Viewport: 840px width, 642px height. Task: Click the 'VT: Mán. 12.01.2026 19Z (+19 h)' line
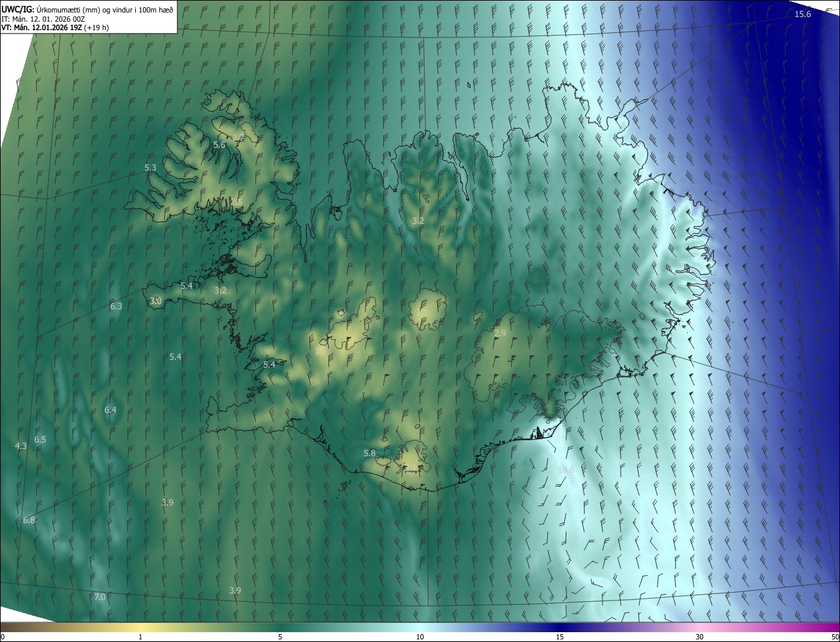55,28
